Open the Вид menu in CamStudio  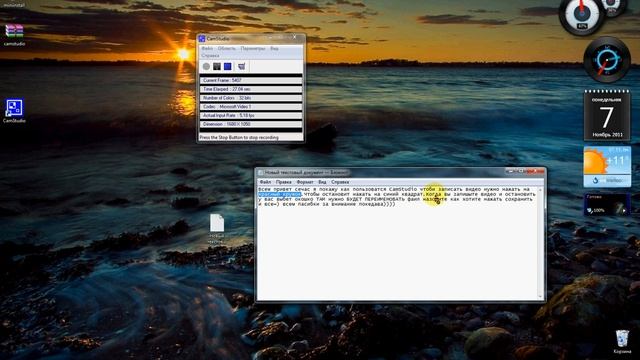pyautogui.click(x=274, y=49)
